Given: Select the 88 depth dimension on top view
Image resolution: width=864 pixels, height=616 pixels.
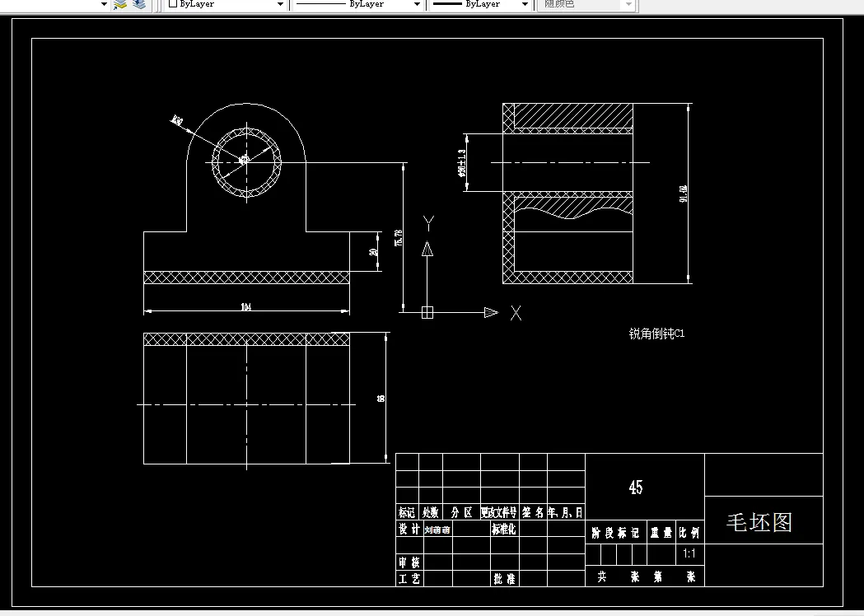Looking at the screenshot, I should tap(381, 399).
